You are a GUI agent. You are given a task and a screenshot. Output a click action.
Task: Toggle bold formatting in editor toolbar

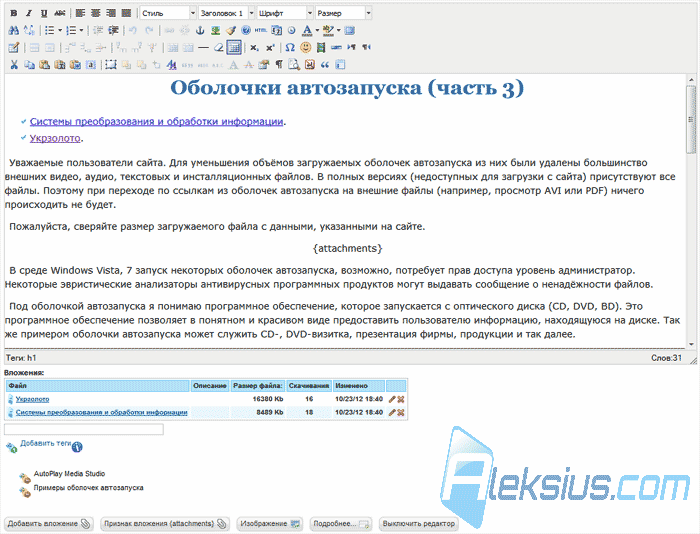[x=14, y=13]
